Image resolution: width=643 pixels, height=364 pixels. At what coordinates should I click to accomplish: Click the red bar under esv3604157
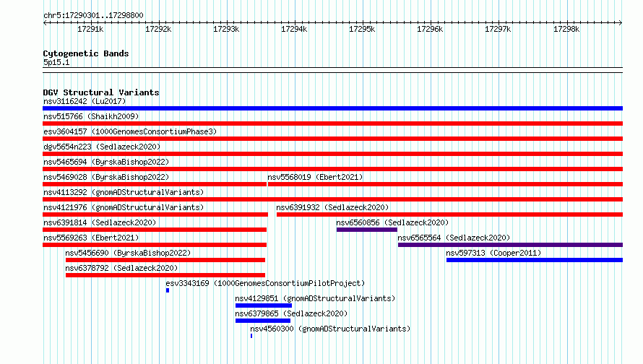tap(332, 139)
